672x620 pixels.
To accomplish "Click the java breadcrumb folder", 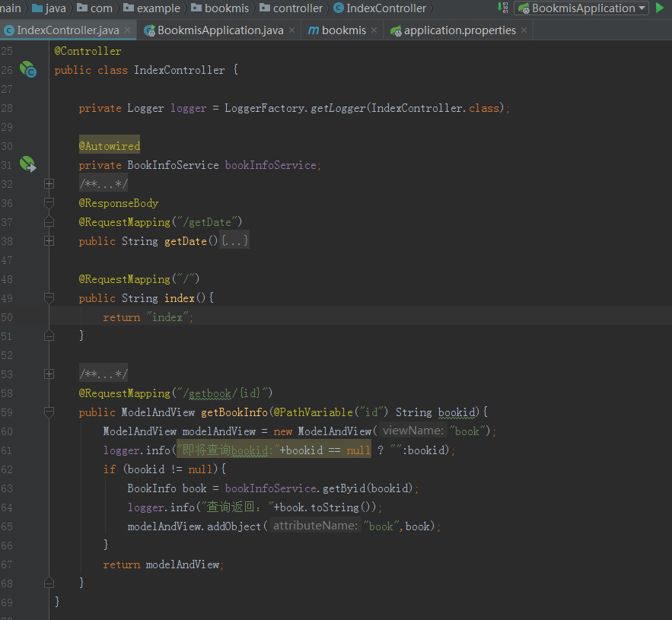I will point(49,8).
